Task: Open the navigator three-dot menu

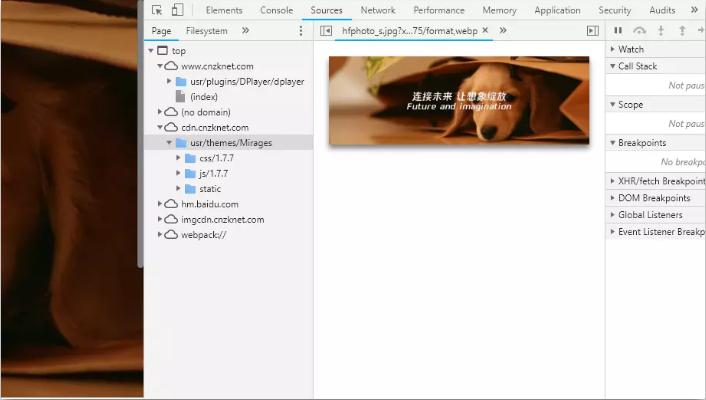Action: pyautogui.click(x=301, y=31)
